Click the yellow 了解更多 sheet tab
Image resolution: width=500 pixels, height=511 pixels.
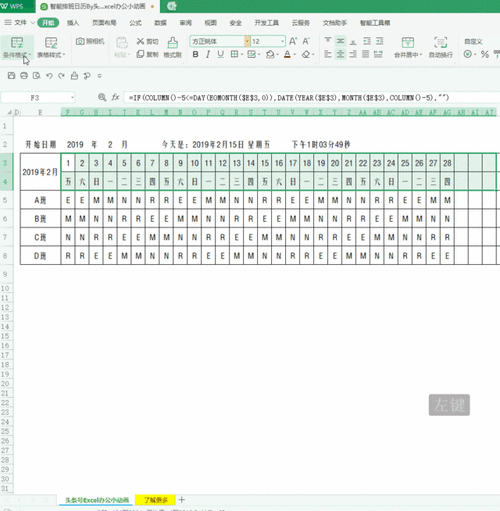point(155,500)
